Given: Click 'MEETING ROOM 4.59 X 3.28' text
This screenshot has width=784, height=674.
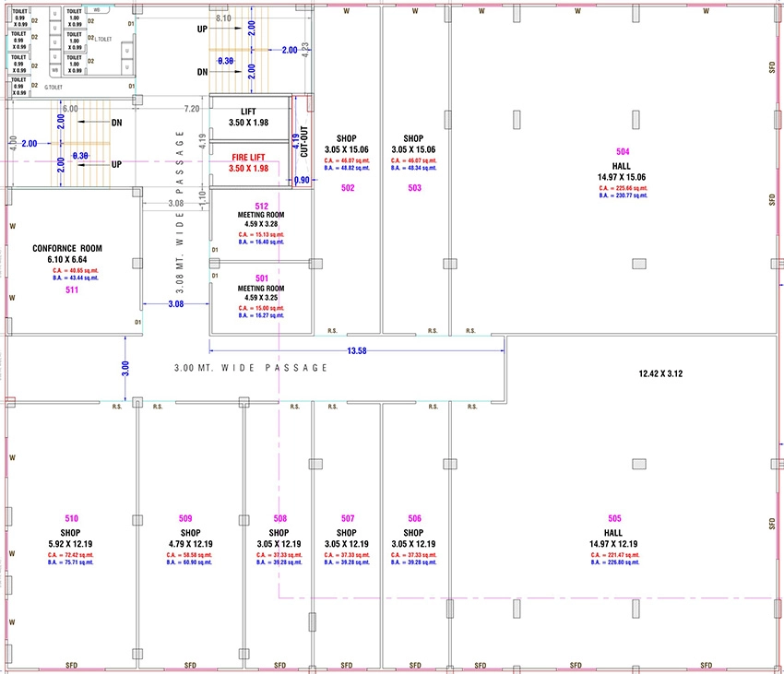Looking at the screenshot, I should pyautogui.click(x=261, y=219).
